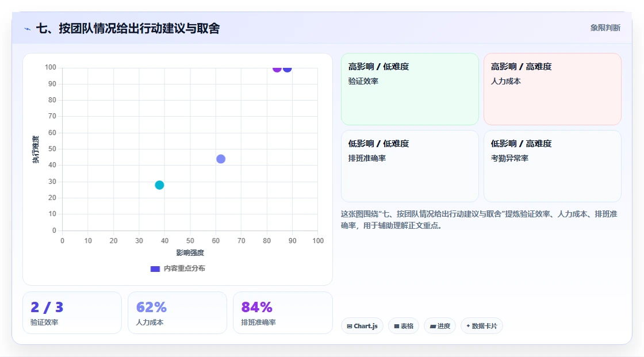644x357 pixels.
Task: Click the 考勤异常率 text
Action: point(509,158)
